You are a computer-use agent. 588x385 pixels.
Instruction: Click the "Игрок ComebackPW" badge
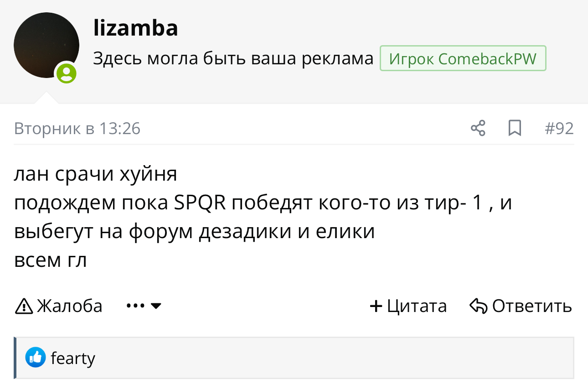click(x=463, y=59)
